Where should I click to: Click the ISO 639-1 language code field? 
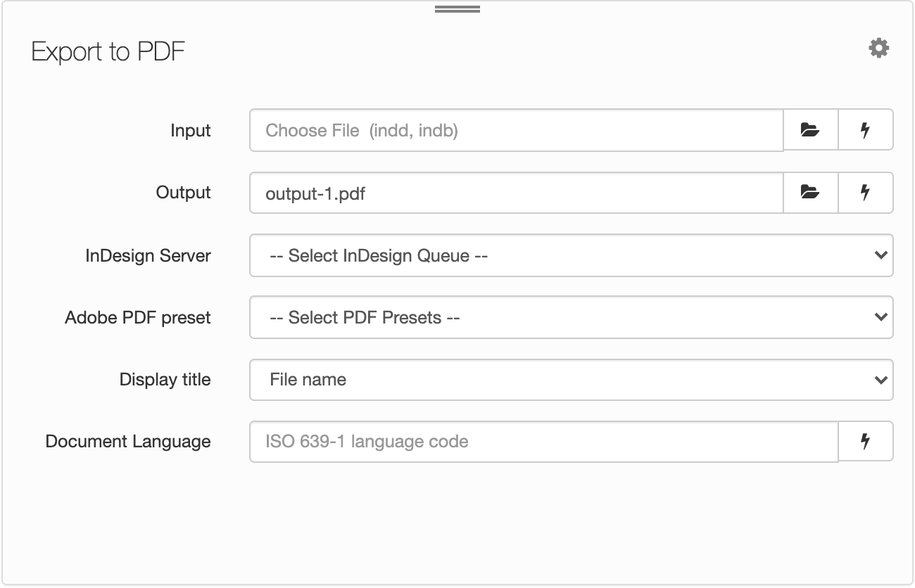[544, 441]
